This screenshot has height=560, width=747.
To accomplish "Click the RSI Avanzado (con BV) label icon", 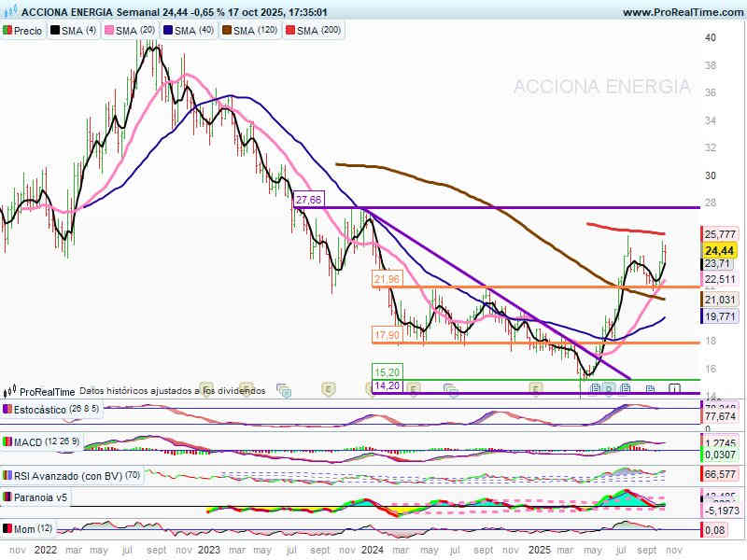I will (x=7, y=473).
